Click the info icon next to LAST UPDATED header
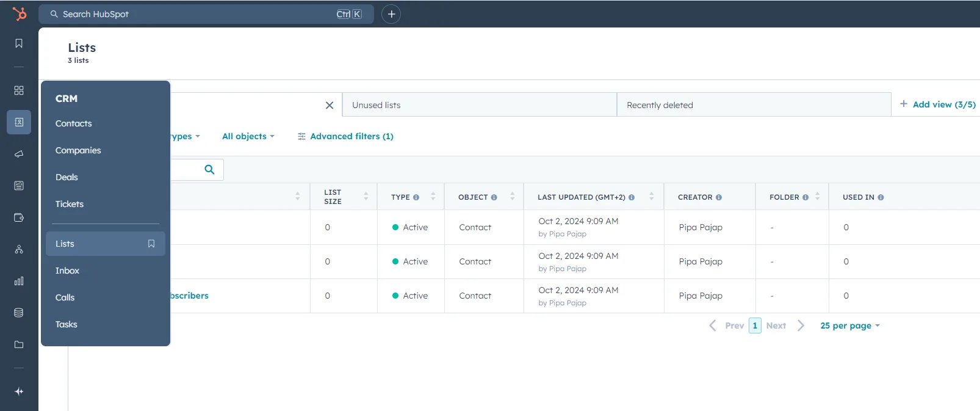 pyautogui.click(x=632, y=197)
